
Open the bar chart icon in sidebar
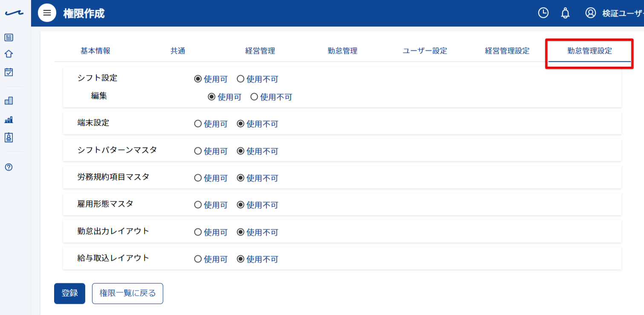9,119
